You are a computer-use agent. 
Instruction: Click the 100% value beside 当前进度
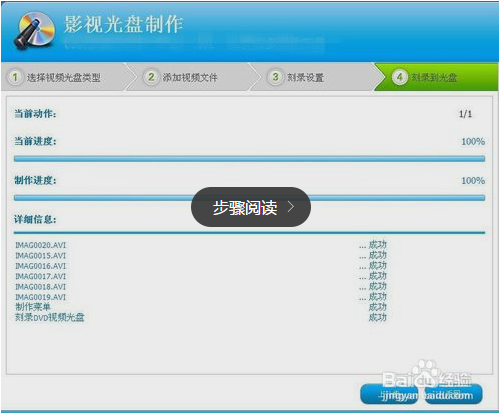[473, 142]
